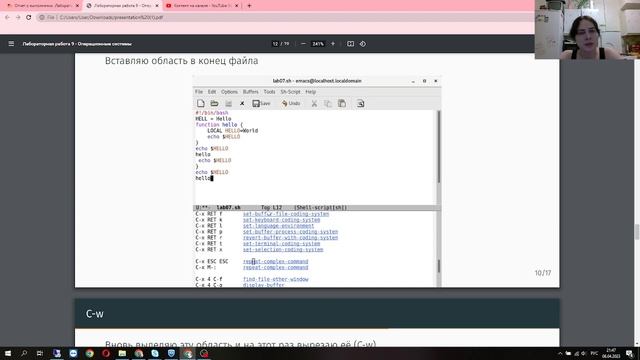Click the Emacs Help menu

(x=311, y=92)
